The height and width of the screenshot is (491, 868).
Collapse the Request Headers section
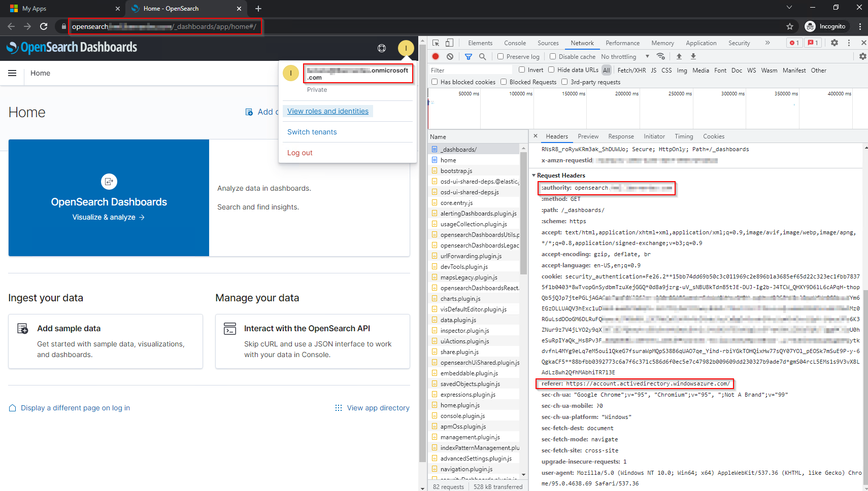[534, 176]
